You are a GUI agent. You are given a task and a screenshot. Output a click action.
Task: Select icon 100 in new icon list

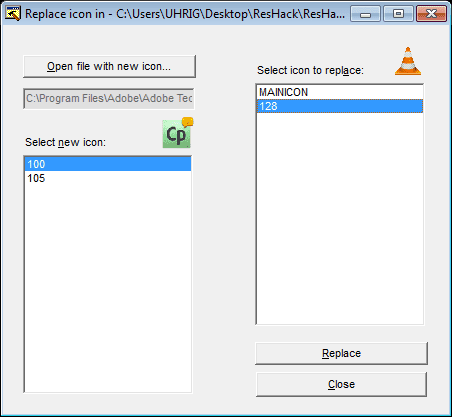tap(108, 164)
